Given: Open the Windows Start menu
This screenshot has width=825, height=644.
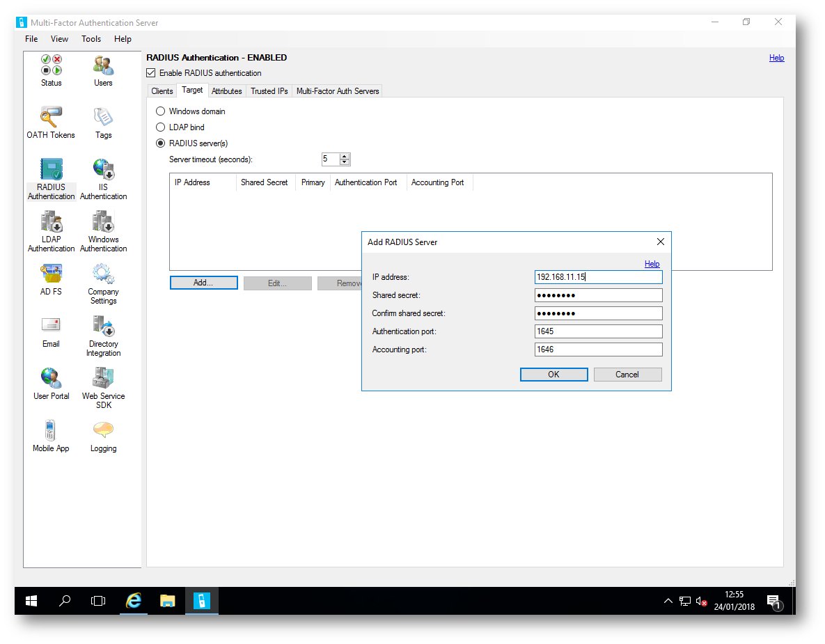Looking at the screenshot, I should tap(31, 601).
